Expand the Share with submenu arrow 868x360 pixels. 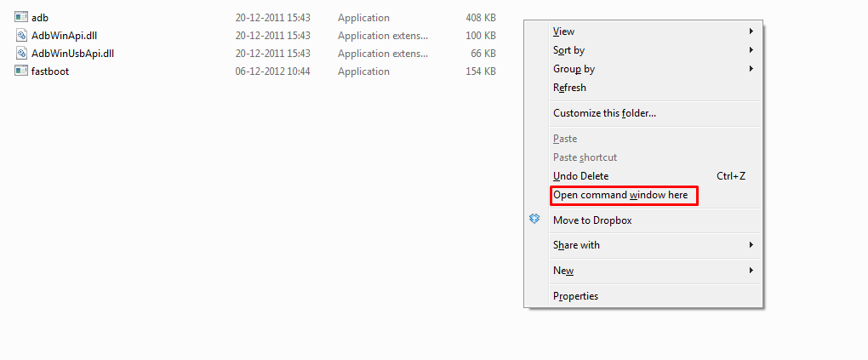[x=751, y=245]
